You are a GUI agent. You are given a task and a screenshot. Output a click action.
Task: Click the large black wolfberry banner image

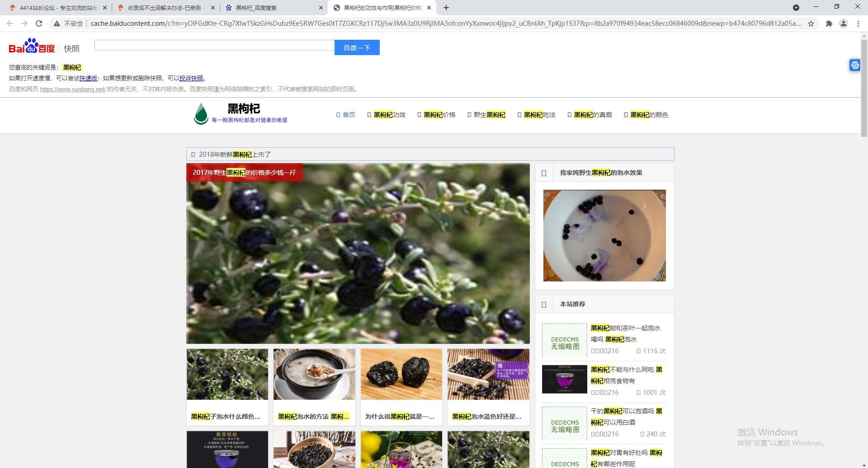point(358,253)
